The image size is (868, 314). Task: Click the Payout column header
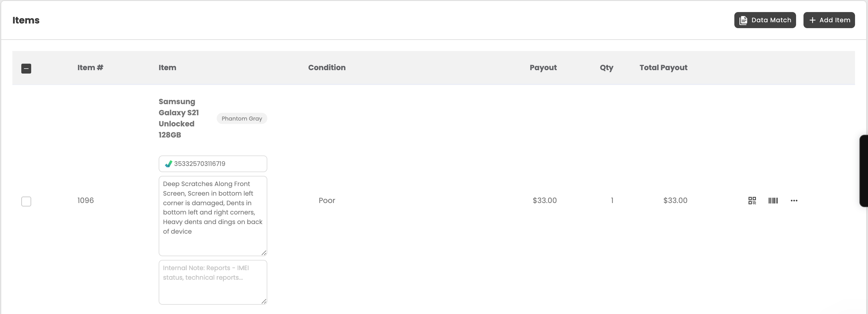pos(543,67)
